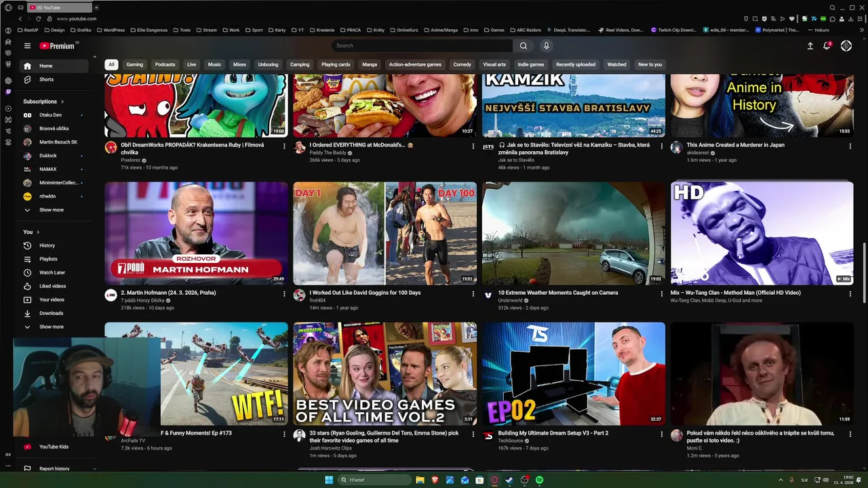Open the WordPress bookmarks folder

click(110, 30)
